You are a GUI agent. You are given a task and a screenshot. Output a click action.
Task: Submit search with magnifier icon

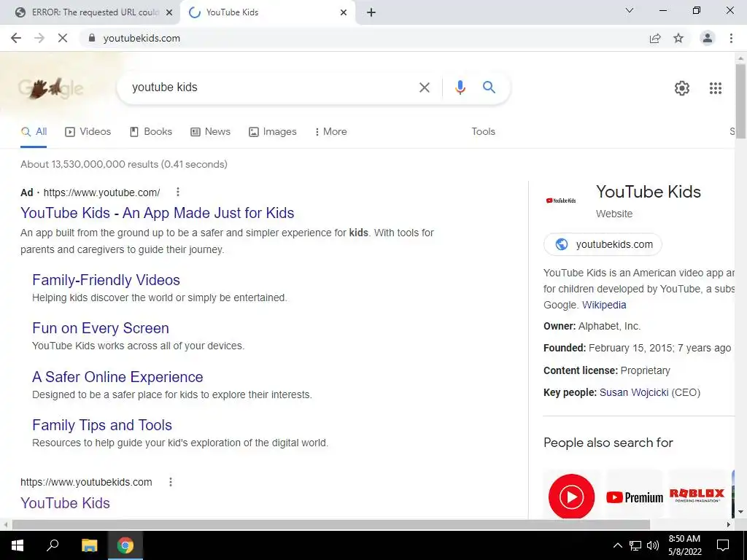tap(489, 87)
